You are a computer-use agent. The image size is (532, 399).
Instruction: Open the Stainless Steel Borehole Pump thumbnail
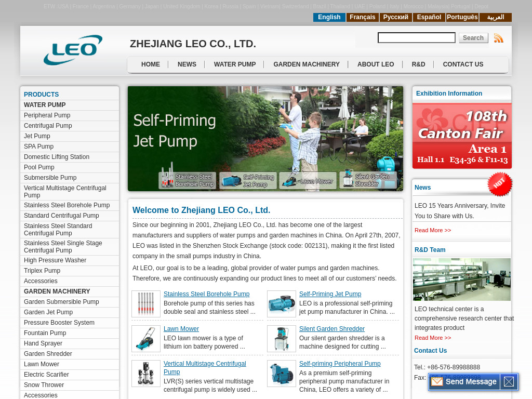click(146, 304)
